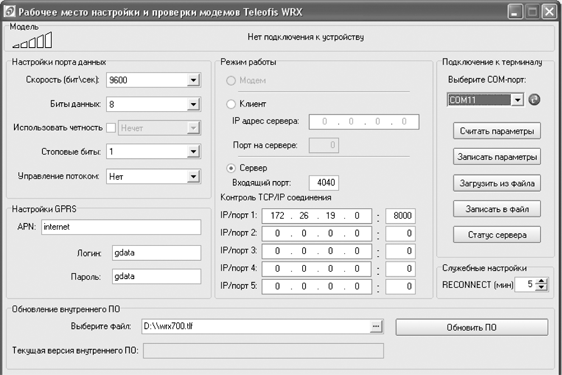The height and width of the screenshot is (375, 562).
Task: Increase RECONNECT minutes with up arrow
Action: click(542, 281)
